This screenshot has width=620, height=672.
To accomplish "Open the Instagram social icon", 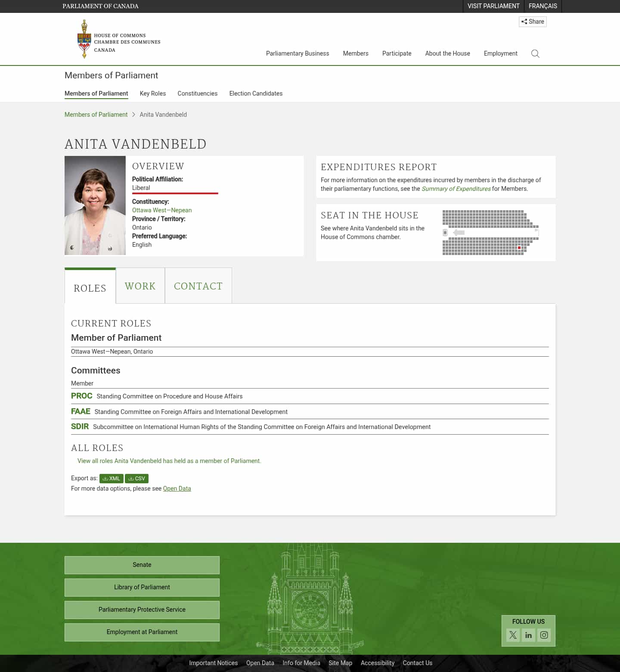I will tap(544, 635).
